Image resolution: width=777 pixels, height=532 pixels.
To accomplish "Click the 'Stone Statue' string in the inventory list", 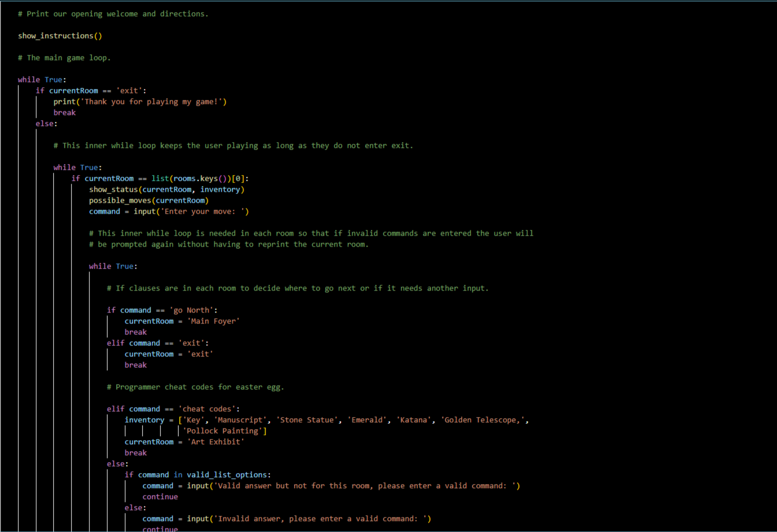I will [x=307, y=420].
